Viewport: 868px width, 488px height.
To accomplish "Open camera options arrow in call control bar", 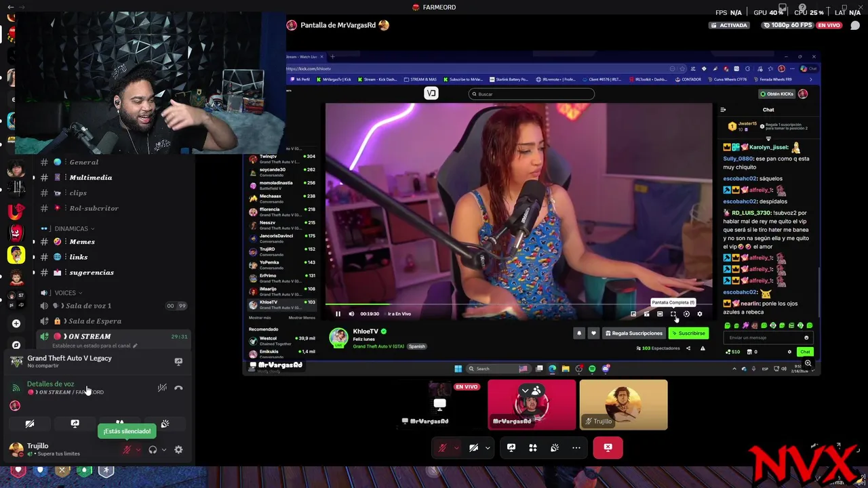I will coord(488,447).
